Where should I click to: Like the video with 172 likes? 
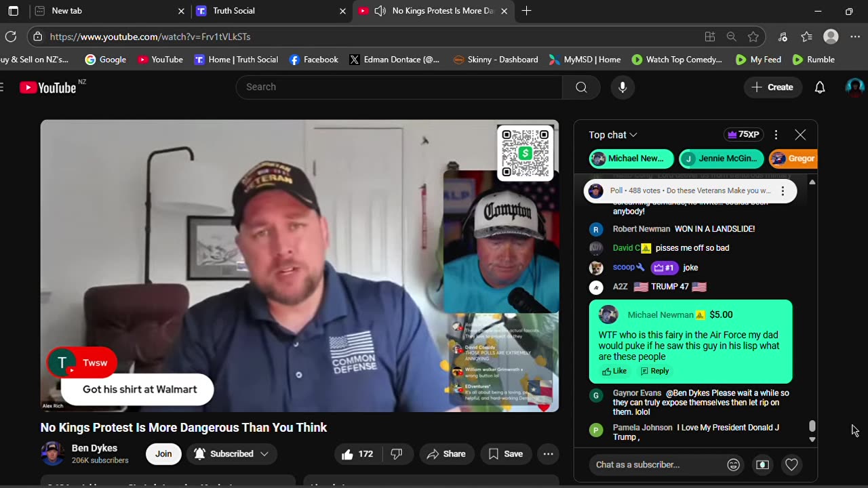(358, 453)
